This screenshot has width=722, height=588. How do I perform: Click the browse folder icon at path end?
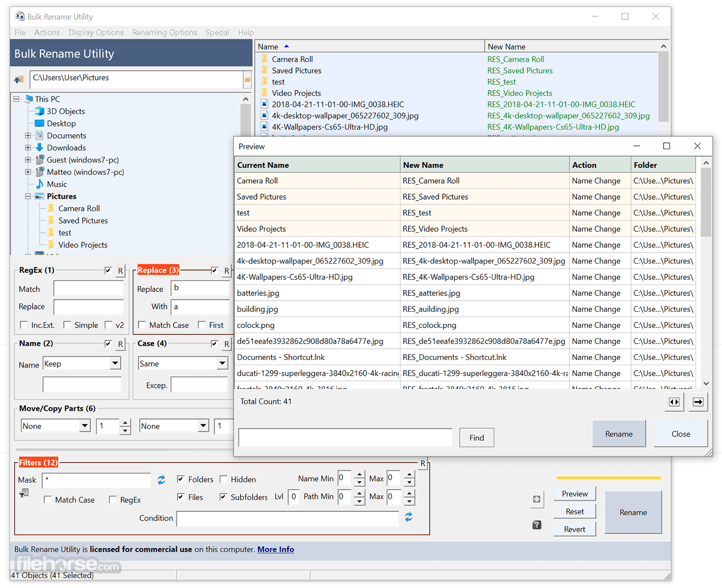coord(247,79)
